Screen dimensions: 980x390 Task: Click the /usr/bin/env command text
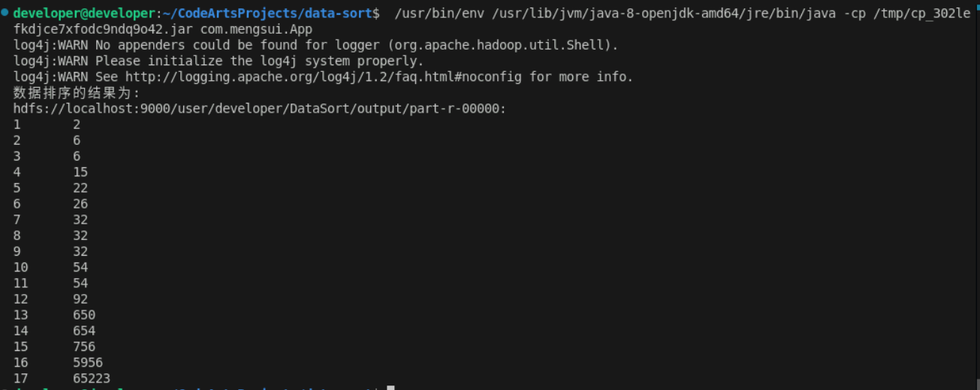[x=439, y=13]
